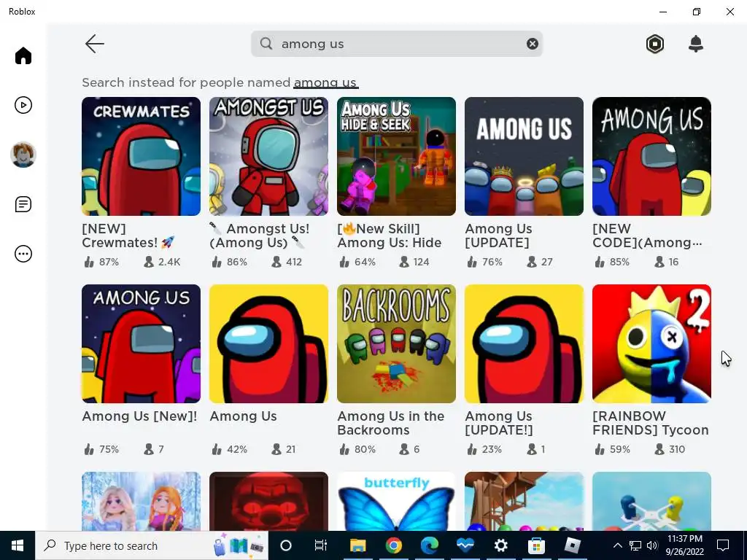
Task: Open Robux balance icon
Action: [655, 44]
